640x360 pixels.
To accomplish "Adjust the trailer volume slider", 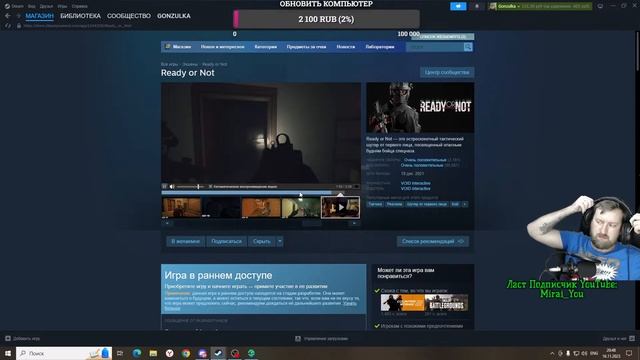I will pos(190,187).
